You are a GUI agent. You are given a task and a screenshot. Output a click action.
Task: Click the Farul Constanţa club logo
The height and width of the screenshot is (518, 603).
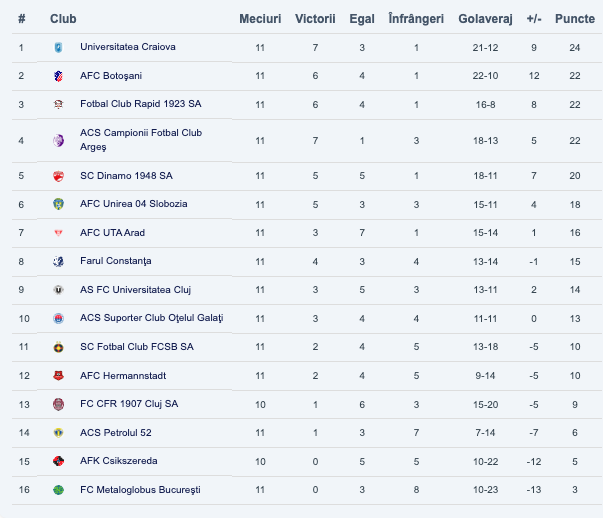click(x=58, y=262)
